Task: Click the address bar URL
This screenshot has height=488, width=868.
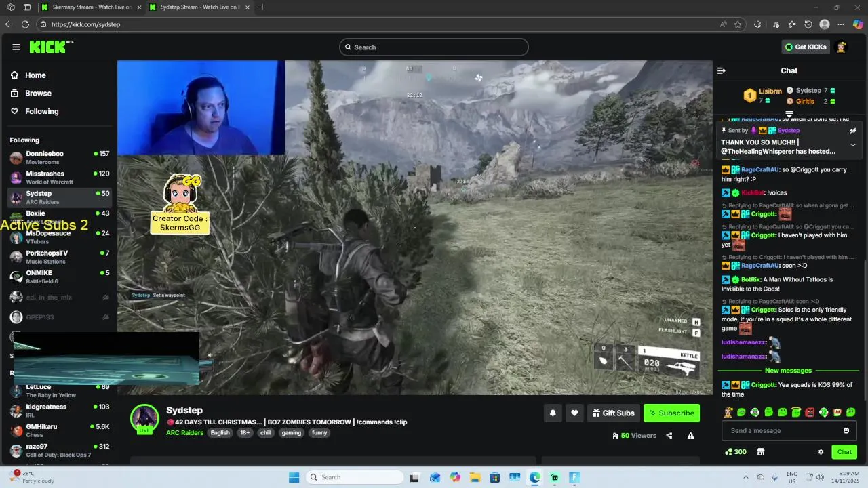Action: click(85, 24)
